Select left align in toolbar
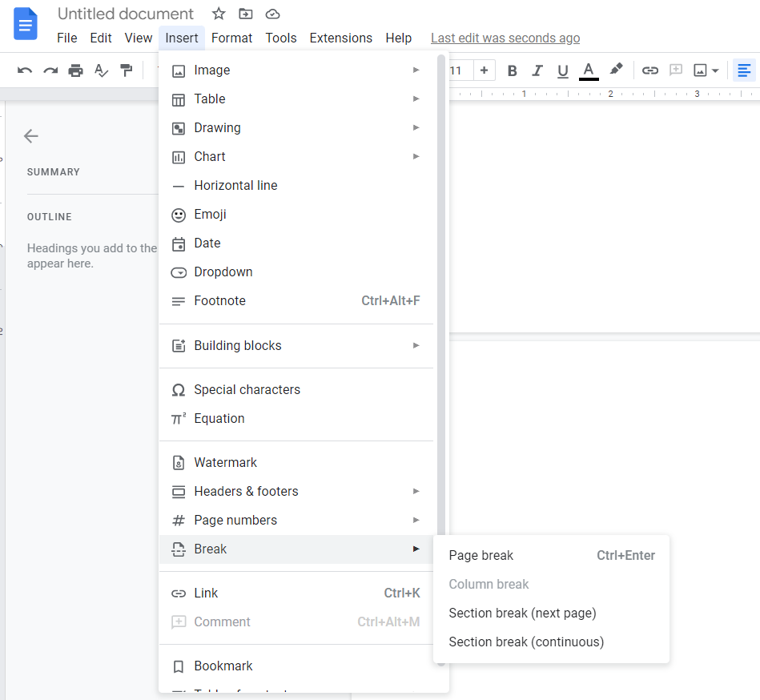Image resolution: width=760 pixels, height=700 pixels. pos(744,70)
